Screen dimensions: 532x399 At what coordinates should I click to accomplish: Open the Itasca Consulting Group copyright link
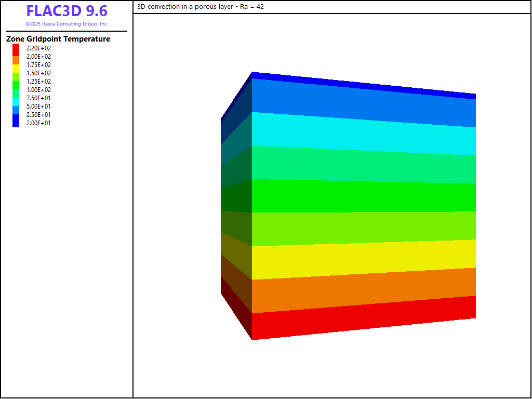pos(66,24)
